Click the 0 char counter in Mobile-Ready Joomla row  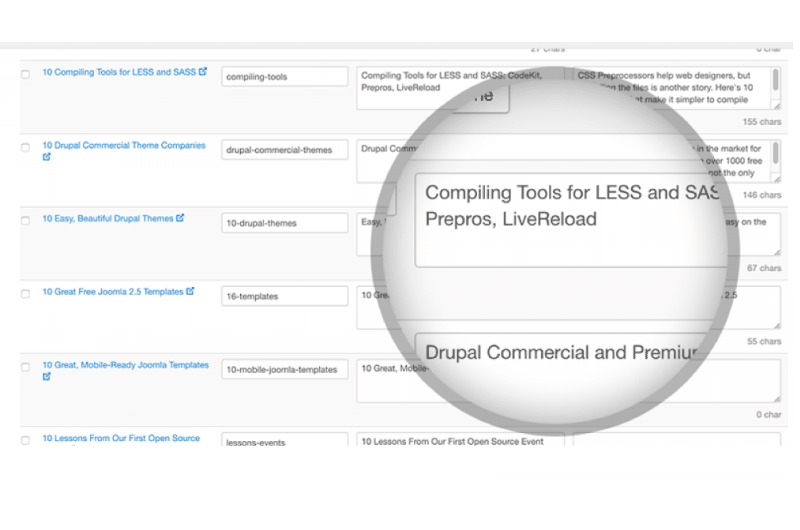(x=768, y=414)
